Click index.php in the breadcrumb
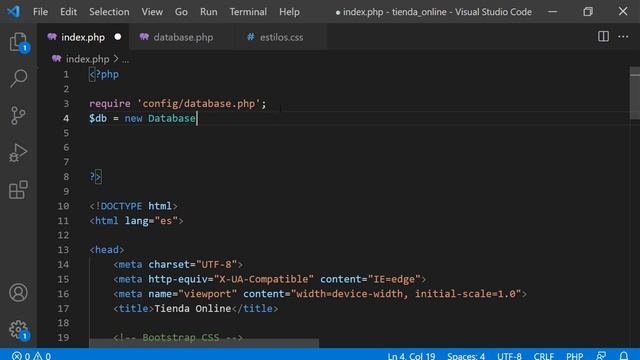The width and height of the screenshot is (640, 360). coord(87,59)
